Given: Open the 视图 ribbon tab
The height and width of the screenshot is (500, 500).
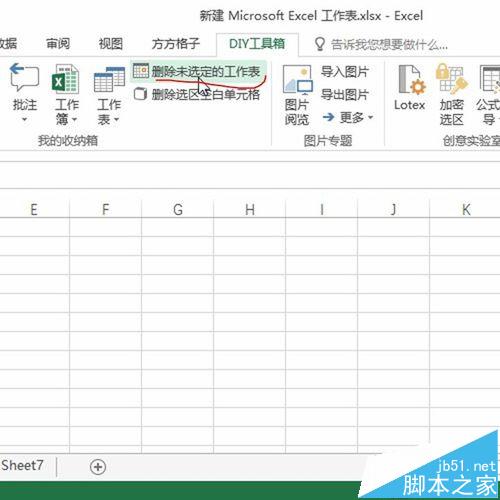Looking at the screenshot, I should pyautogui.click(x=111, y=43).
